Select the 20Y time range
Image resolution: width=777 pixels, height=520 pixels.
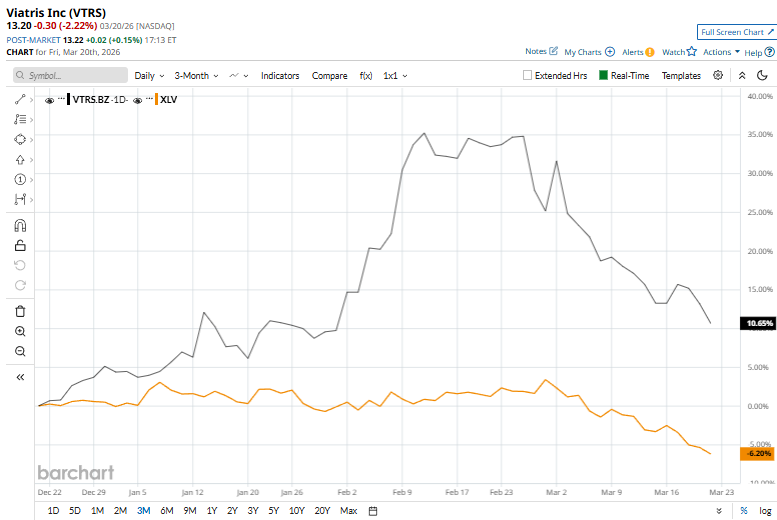pyautogui.click(x=322, y=511)
